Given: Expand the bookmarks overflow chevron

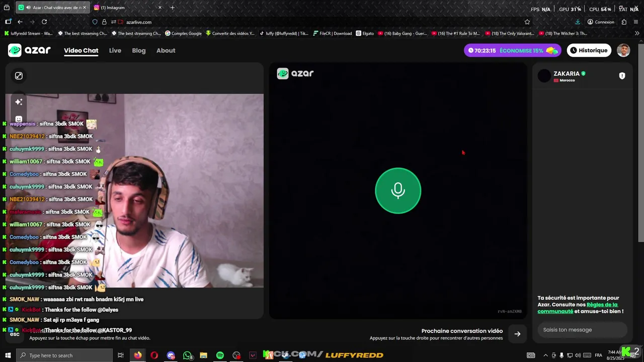Looking at the screenshot, I should [x=636, y=34].
